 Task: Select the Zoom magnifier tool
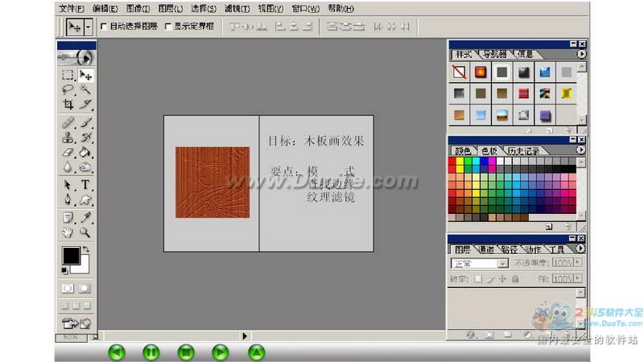click(85, 232)
